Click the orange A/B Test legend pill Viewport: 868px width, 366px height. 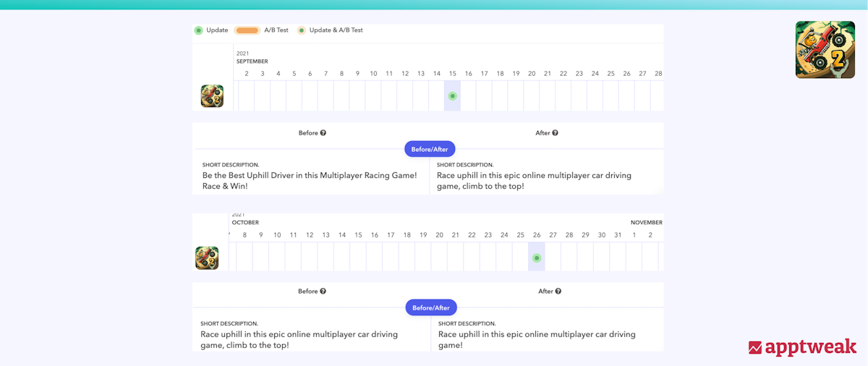247,30
